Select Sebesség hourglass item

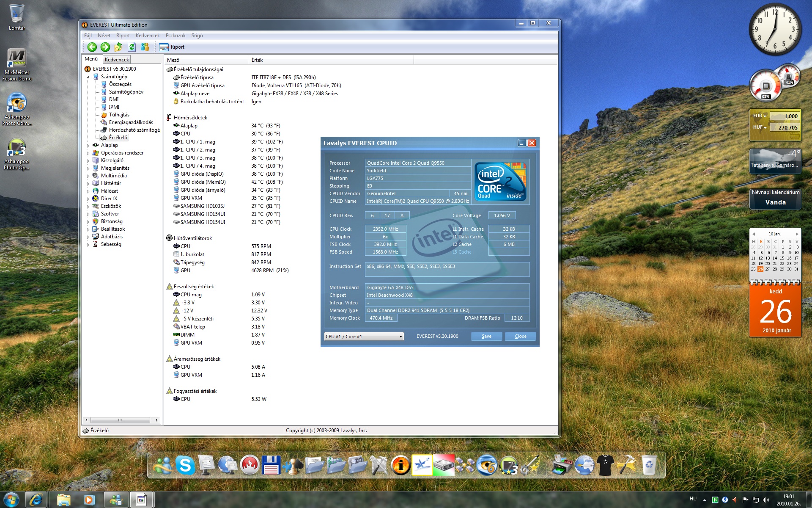[111, 244]
